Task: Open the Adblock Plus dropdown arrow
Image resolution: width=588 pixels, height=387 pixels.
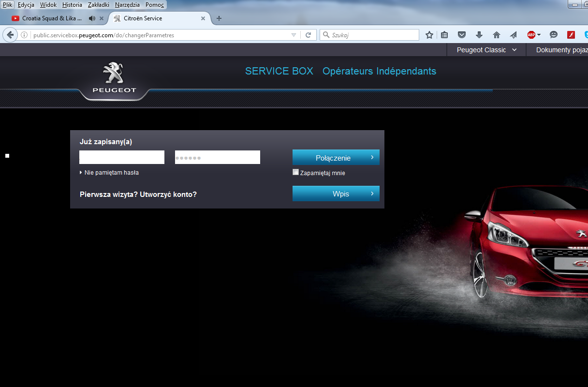Action: 539,35
